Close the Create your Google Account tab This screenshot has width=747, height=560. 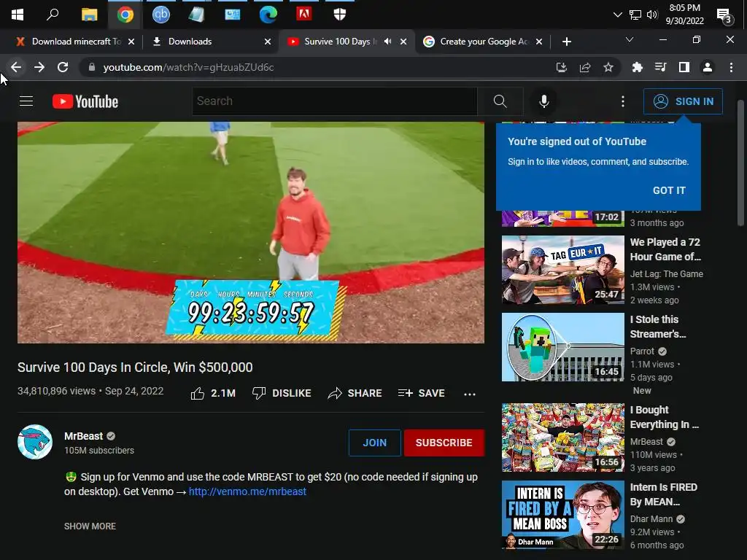[539, 42]
